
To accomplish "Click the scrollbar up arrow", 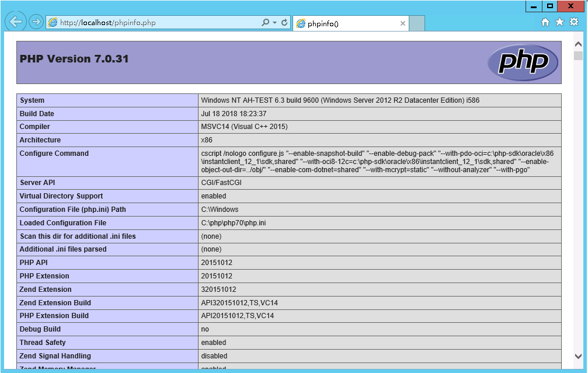I will [578, 44].
